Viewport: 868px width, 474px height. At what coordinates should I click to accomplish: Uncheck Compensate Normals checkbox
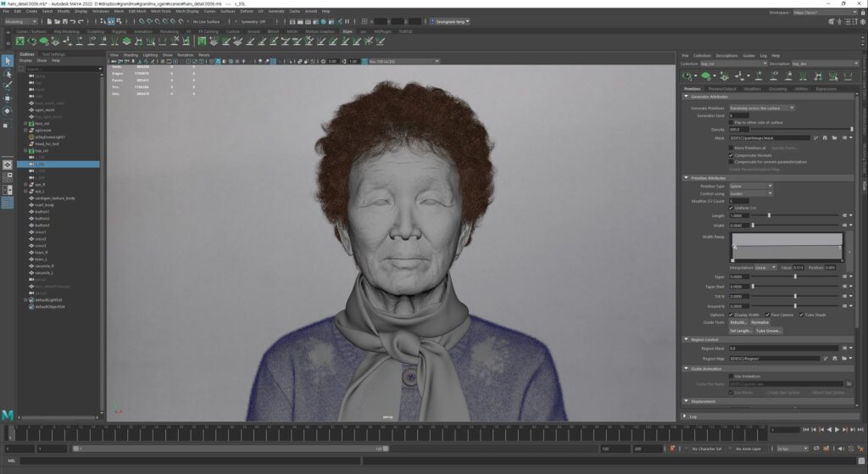(x=732, y=155)
